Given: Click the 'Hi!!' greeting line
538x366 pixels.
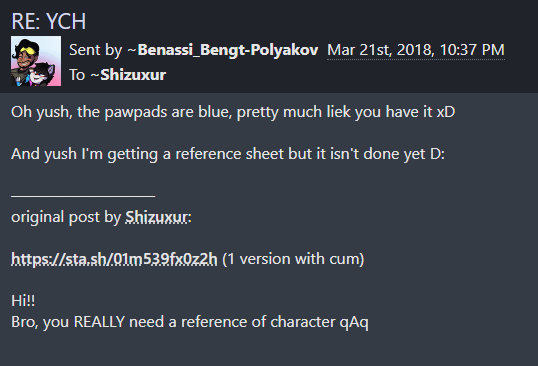Looking at the screenshot, I should [x=23, y=301].
